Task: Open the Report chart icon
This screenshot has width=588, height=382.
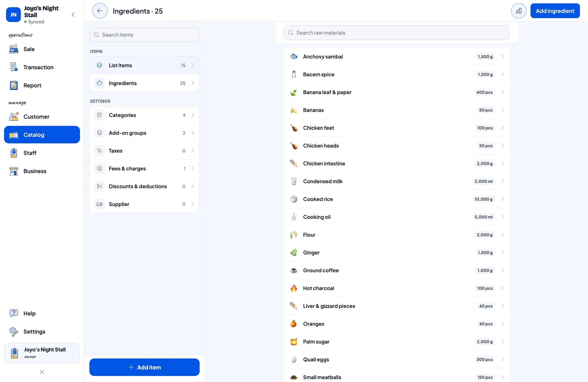Action: [x=13, y=85]
